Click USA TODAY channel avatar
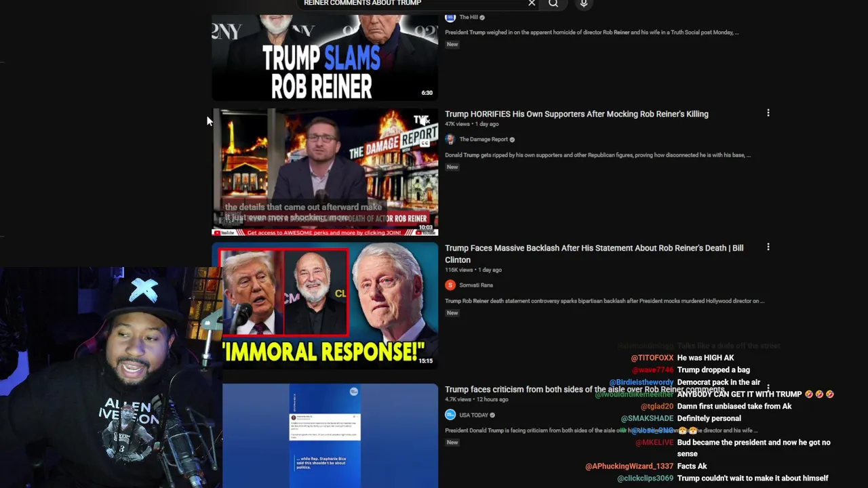Screen dimensions: 868x488 (x=450, y=414)
